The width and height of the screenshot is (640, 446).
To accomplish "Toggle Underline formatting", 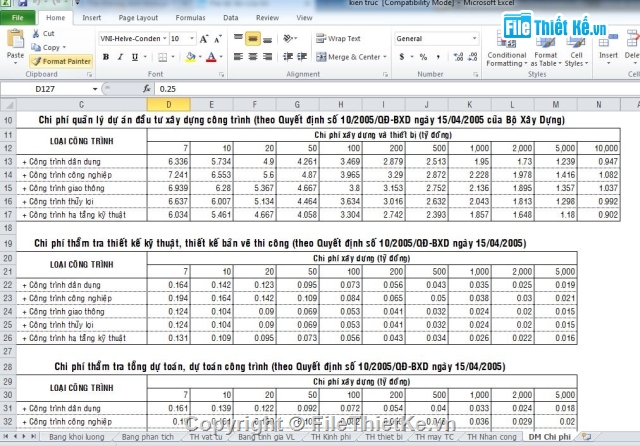I will tap(135, 57).
